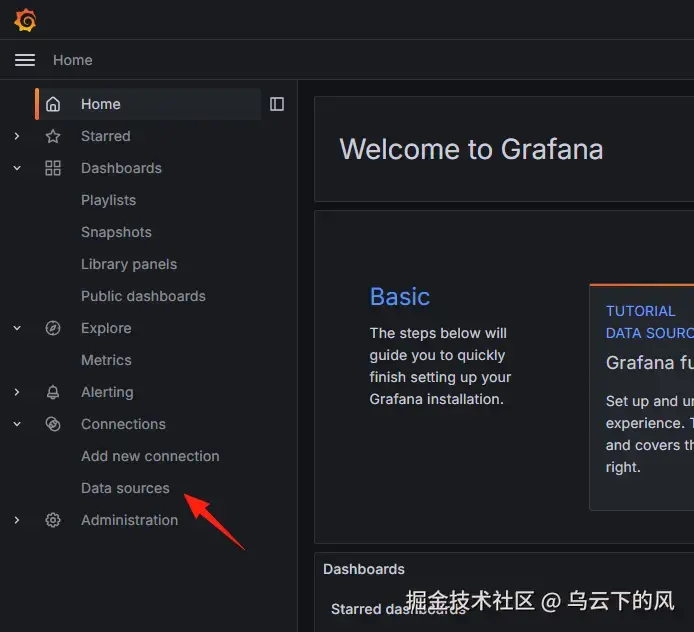The height and width of the screenshot is (632, 694).
Task: Expand the Alerting section chevron
Action: pyautogui.click(x=17, y=392)
